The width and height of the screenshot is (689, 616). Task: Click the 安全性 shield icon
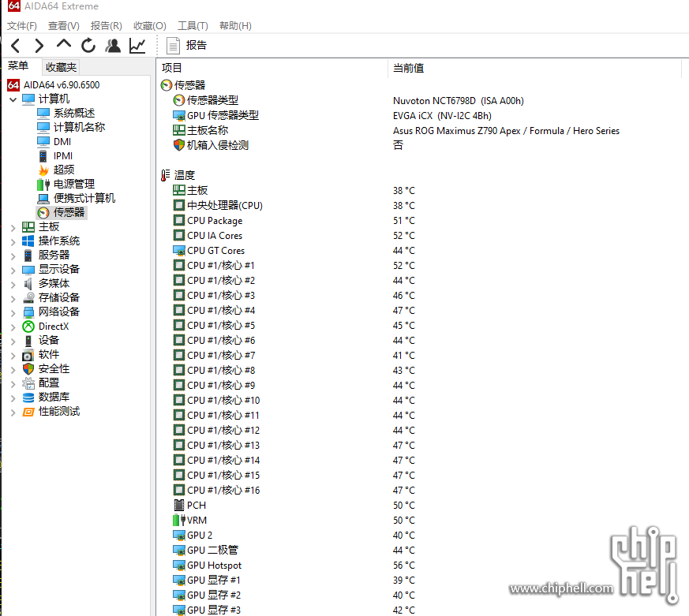coord(28,369)
